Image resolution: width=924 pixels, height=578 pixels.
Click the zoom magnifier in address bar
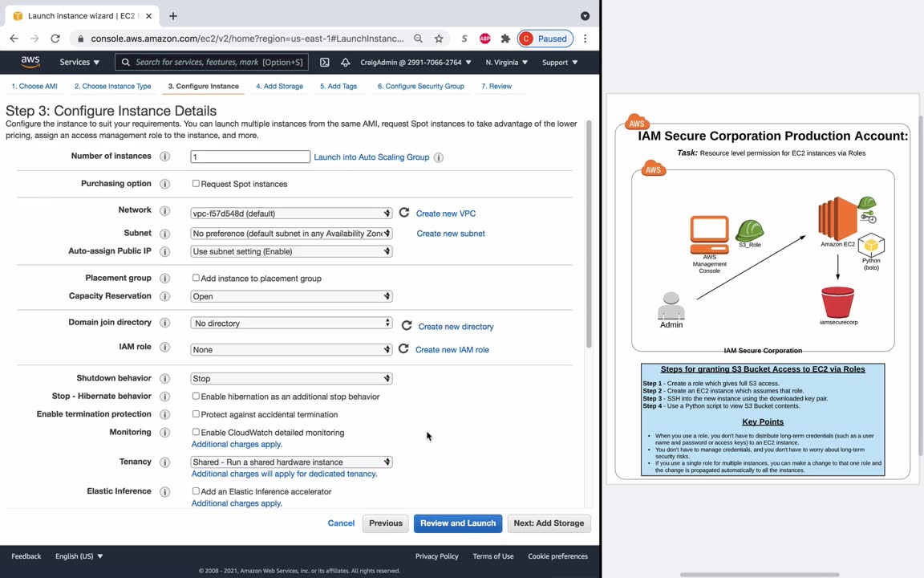pos(418,39)
